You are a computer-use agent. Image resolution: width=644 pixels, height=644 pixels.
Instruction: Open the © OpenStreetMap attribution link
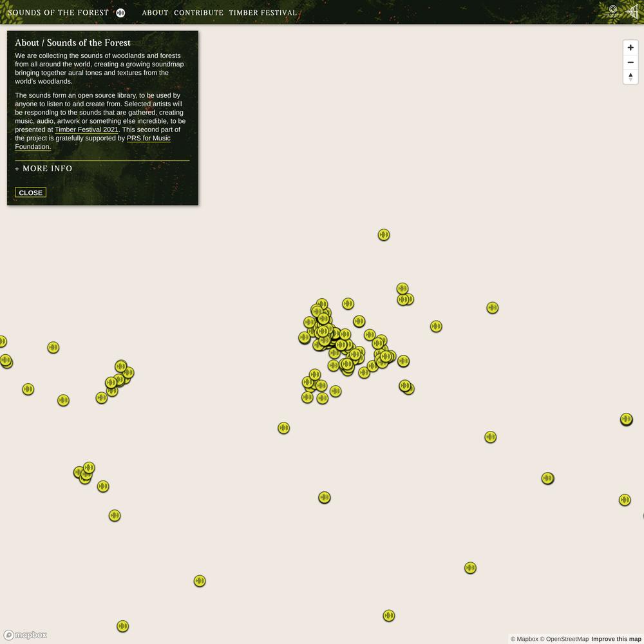tap(564, 639)
